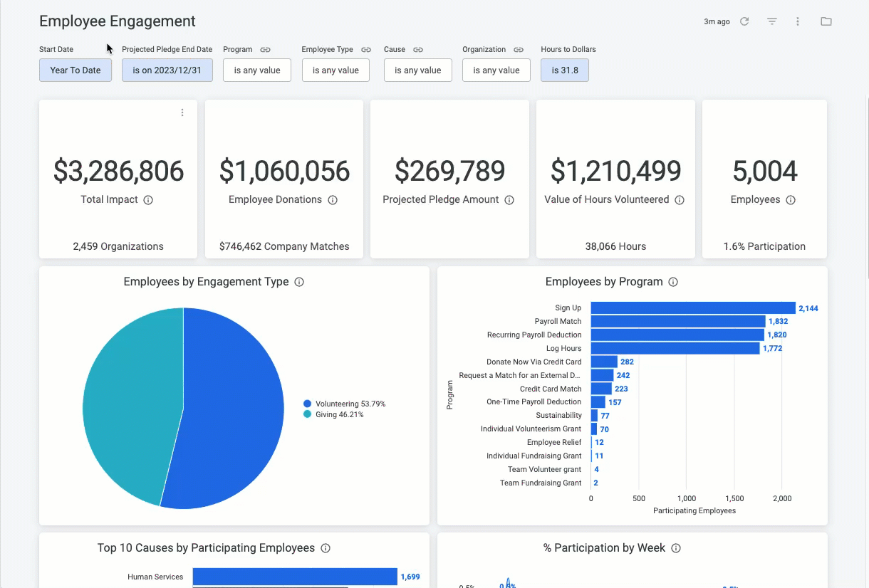Click the '2,459 Organizations' text
This screenshot has height=588, width=869.
point(118,246)
